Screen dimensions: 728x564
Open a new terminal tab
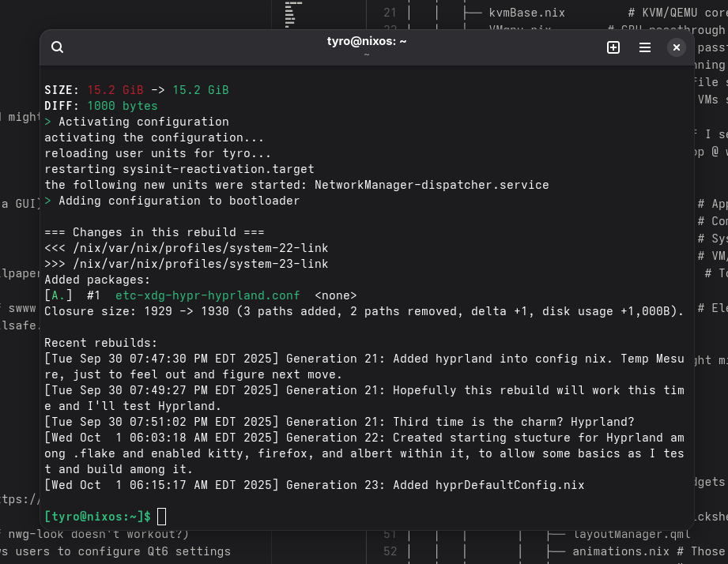613,47
